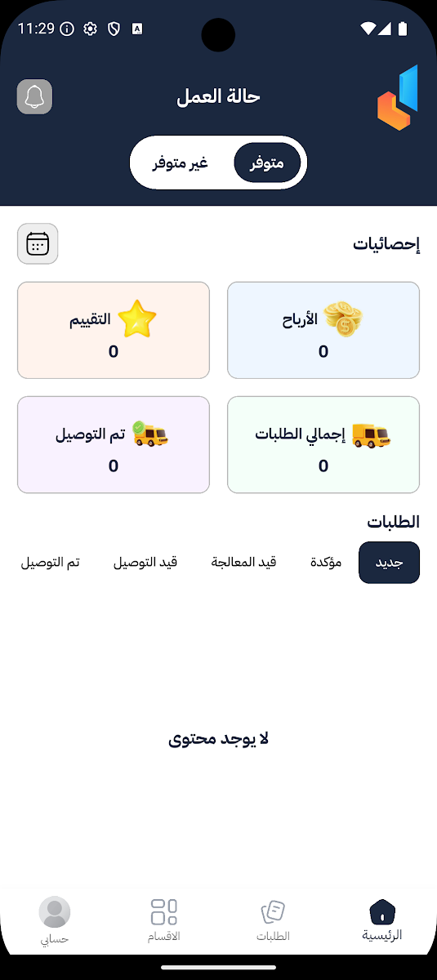Image resolution: width=437 pixels, height=980 pixels.
Task: Tap the settings gear in status bar
Action: pyautogui.click(x=90, y=29)
